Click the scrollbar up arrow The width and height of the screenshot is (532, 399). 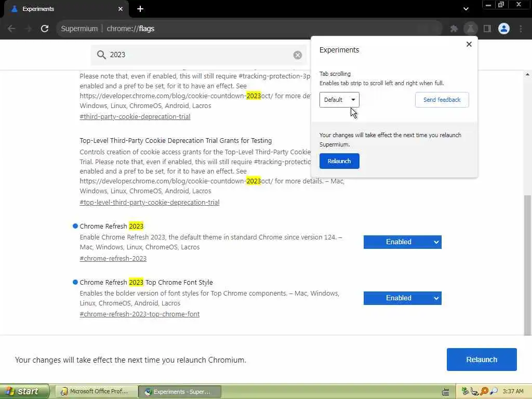point(527,74)
